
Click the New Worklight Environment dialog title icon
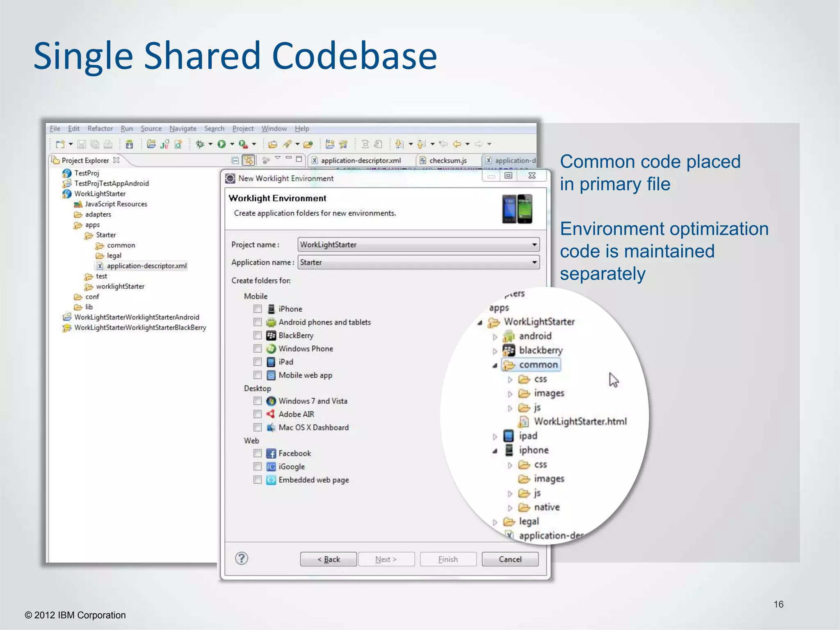click(x=231, y=178)
